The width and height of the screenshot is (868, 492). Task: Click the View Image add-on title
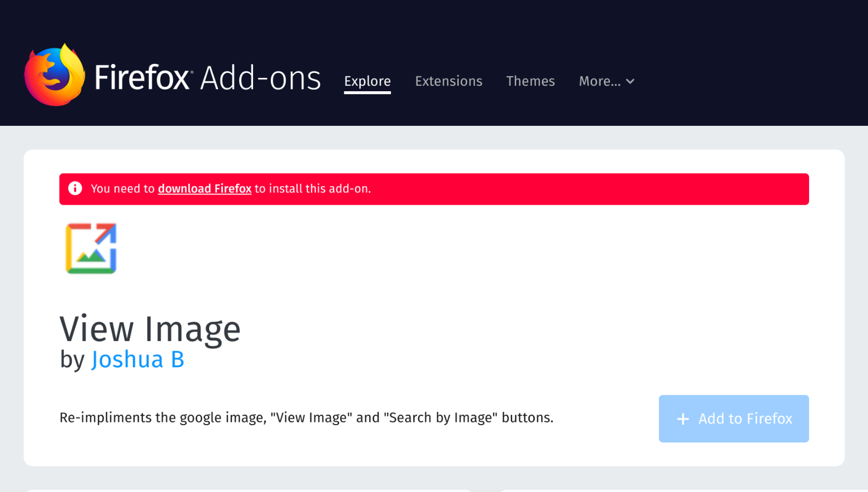[x=150, y=328]
